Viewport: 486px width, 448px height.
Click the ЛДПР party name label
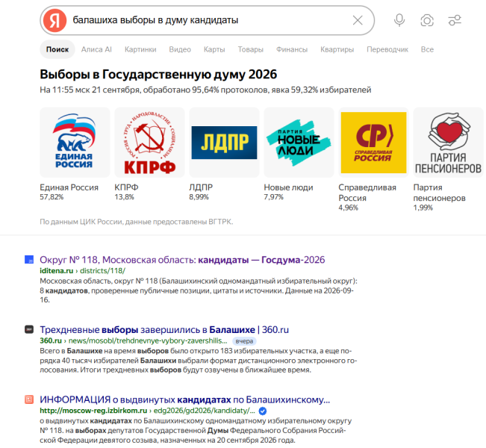click(x=201, y=187)
